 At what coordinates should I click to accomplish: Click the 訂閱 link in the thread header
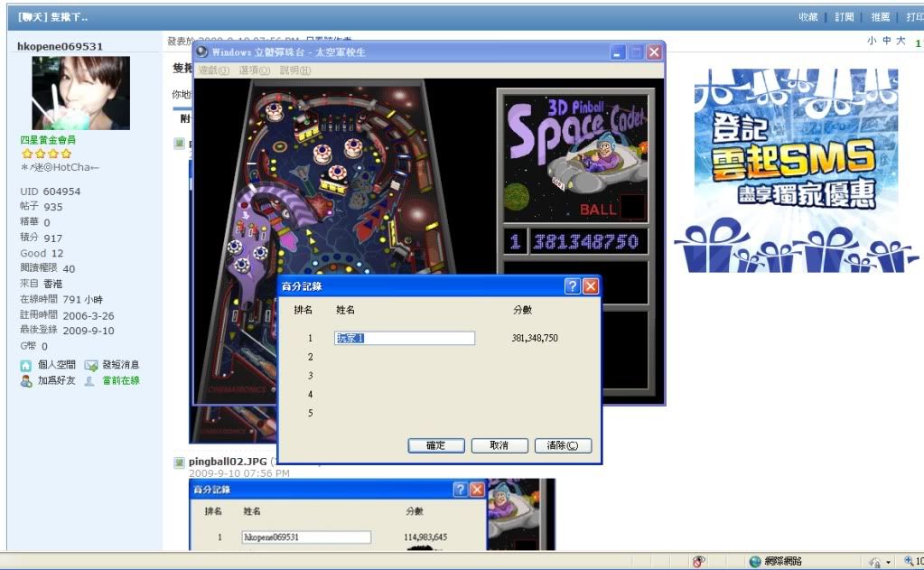pos(844,17)
